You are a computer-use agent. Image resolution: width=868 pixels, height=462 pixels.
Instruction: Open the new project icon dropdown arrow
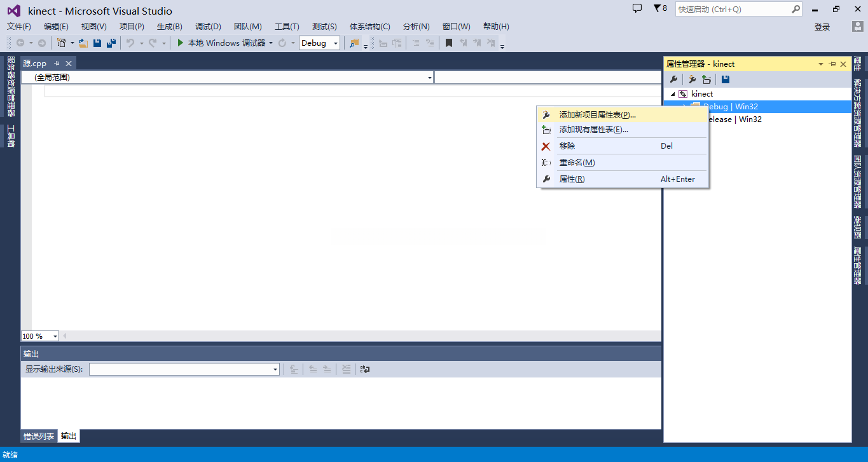pos(72,43)
